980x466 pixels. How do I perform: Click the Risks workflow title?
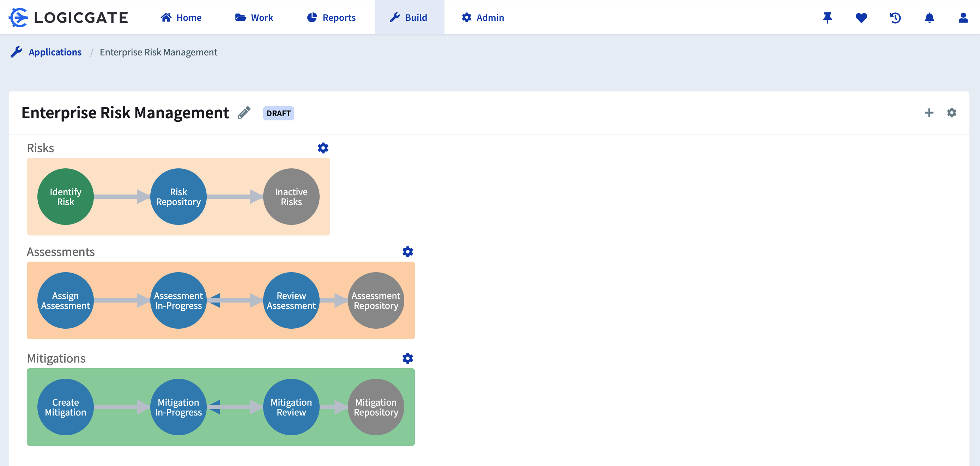click(40, 148)
